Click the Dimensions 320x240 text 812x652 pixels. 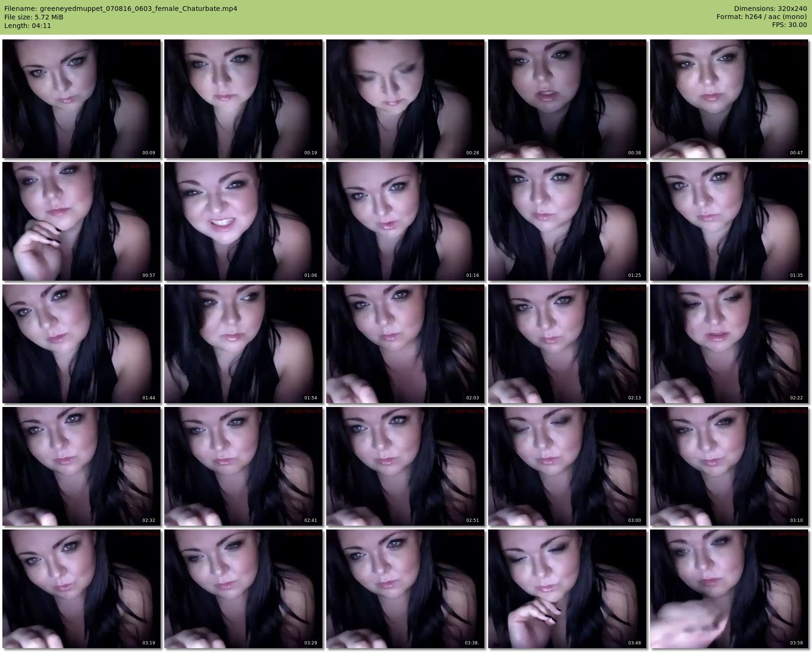[x=770, y=9]
